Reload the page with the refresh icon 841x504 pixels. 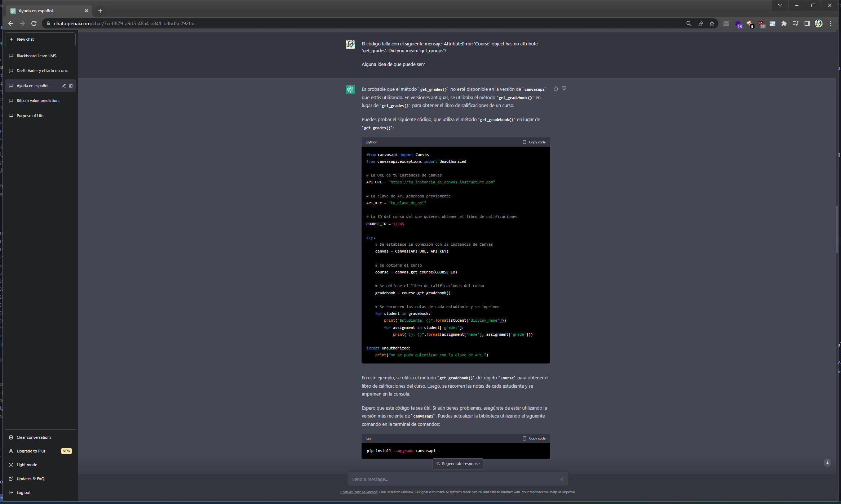pyautogui.click(x=34, y=23)
